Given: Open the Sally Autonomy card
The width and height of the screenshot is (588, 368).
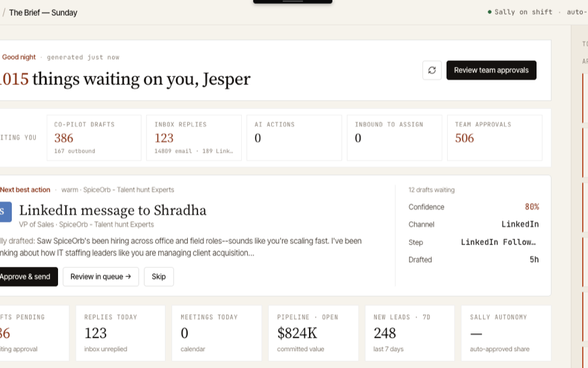Looking at the screenshot, I should [507, 333].
